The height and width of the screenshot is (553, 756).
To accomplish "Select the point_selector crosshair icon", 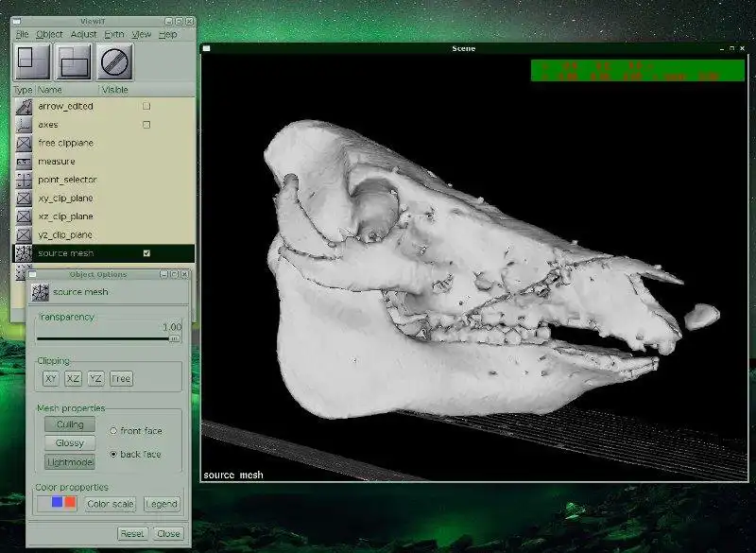I will tap(25, 180).
